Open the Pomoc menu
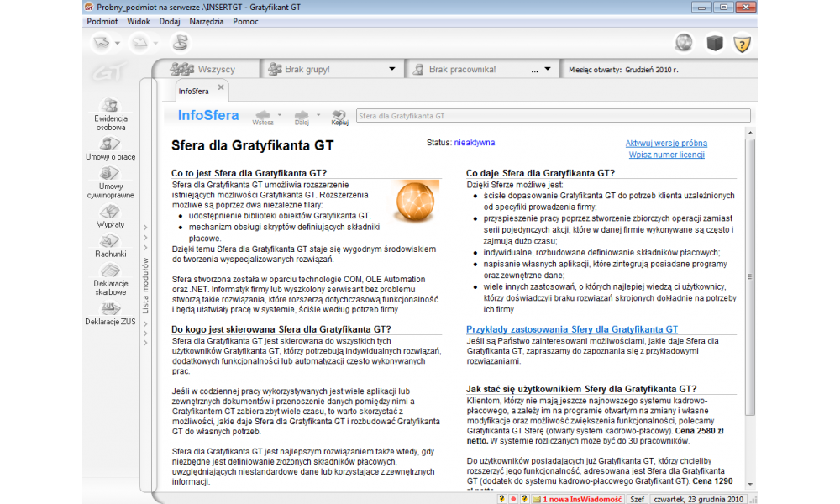Image resolution: width=840 pixels, height=504 pixels. point(245,22)
